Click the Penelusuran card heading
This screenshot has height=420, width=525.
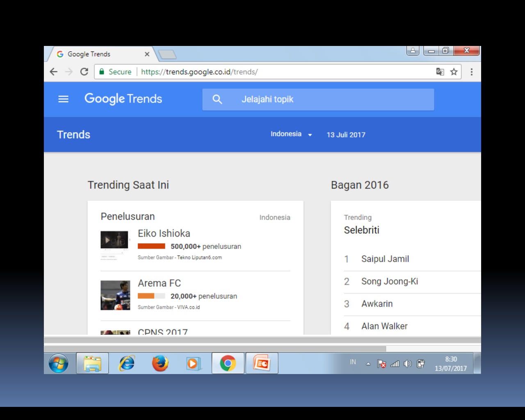point(128,217)
